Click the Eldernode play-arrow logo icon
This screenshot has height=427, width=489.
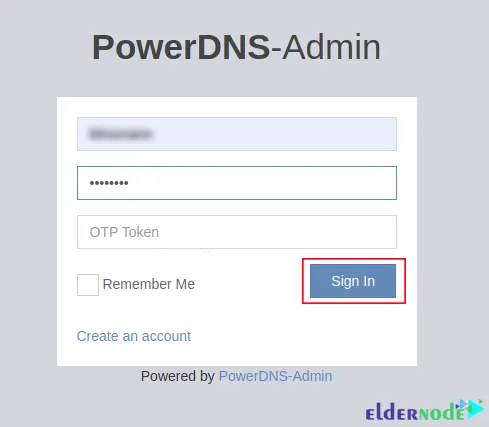(472, 409)
